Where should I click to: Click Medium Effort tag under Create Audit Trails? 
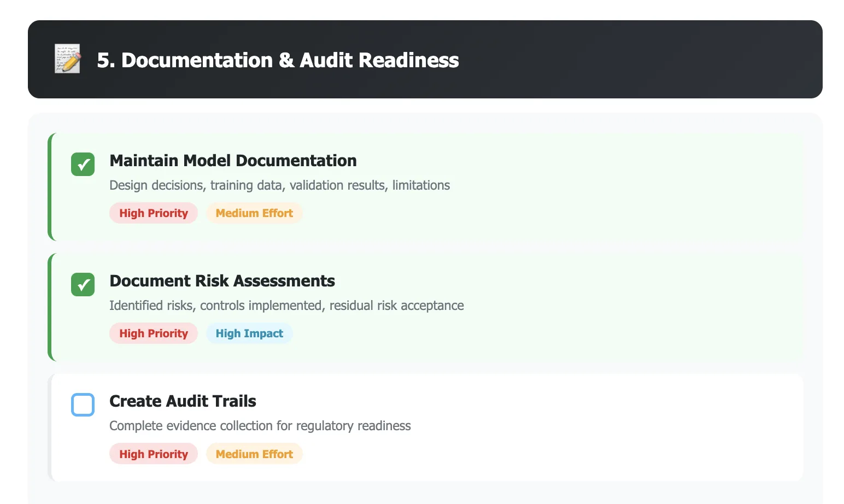click(254, 454)
